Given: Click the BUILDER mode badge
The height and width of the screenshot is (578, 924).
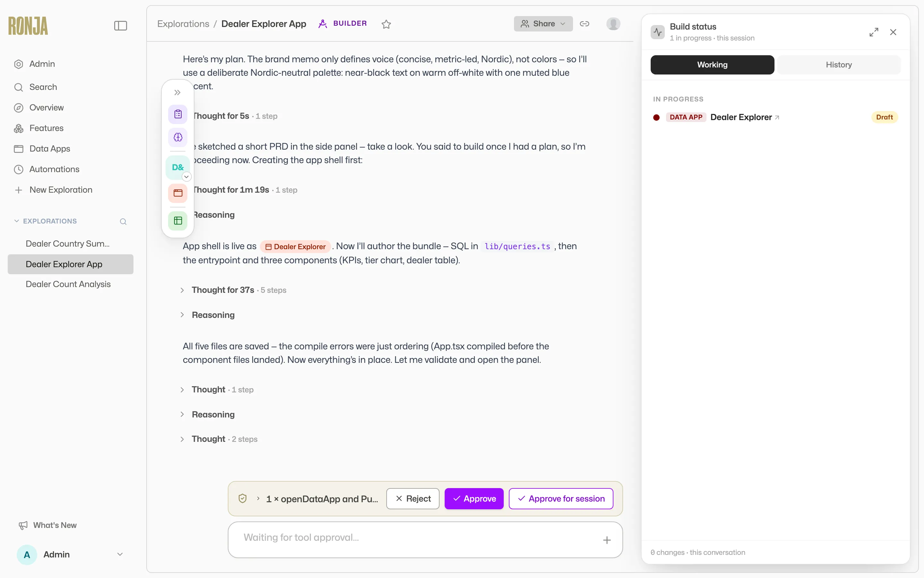Looking at the screenshot, I should click(x=343, y=23).
